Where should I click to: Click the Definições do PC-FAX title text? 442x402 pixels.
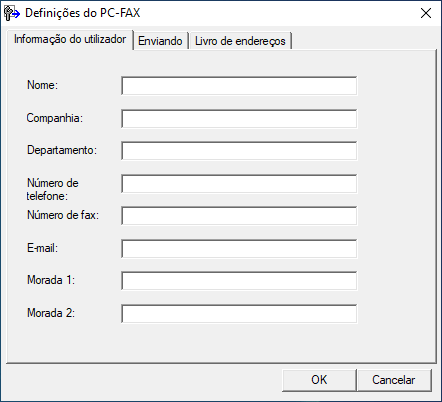[x=83, y=13]
